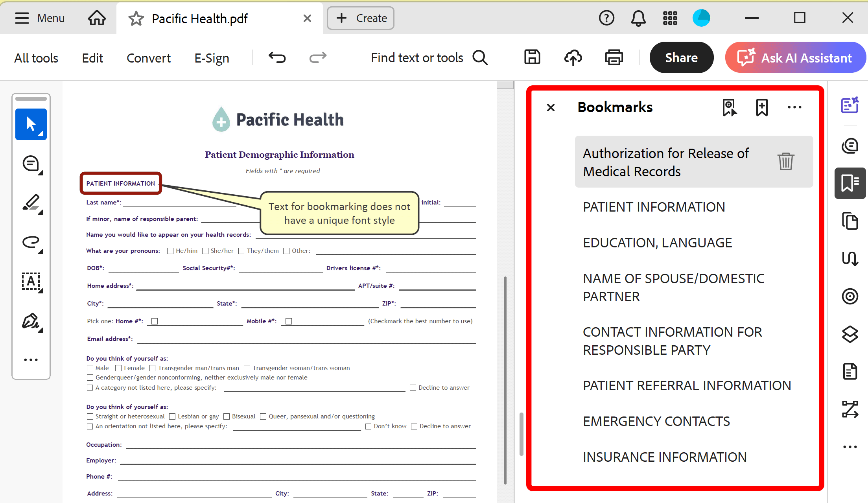Star the Pacific Health.pdf tab
Image resolution: width=868 pixels, height=503 pixels.
[x=136, y=18]
